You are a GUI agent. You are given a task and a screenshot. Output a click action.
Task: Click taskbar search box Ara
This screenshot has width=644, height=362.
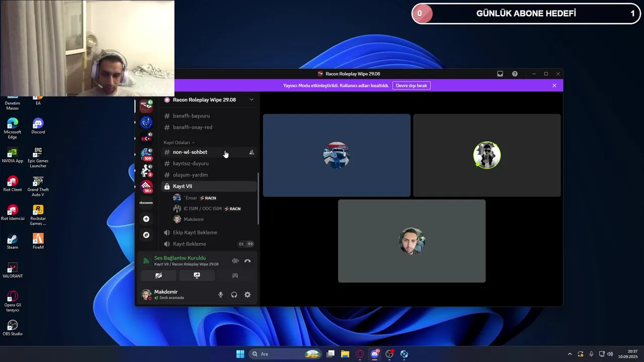[286, 354]
